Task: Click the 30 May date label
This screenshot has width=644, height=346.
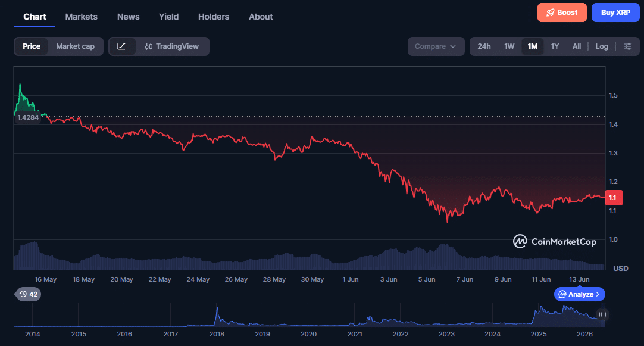Action: click(x=312, y=279)
